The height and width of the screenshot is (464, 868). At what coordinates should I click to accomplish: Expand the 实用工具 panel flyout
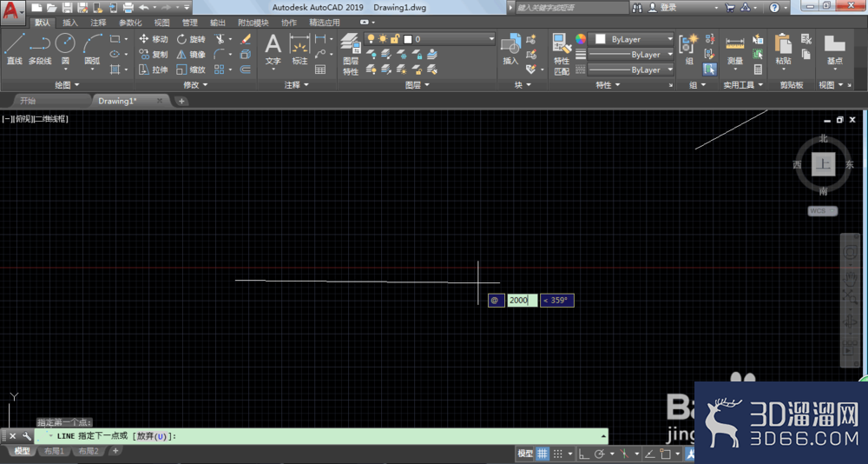743,85
